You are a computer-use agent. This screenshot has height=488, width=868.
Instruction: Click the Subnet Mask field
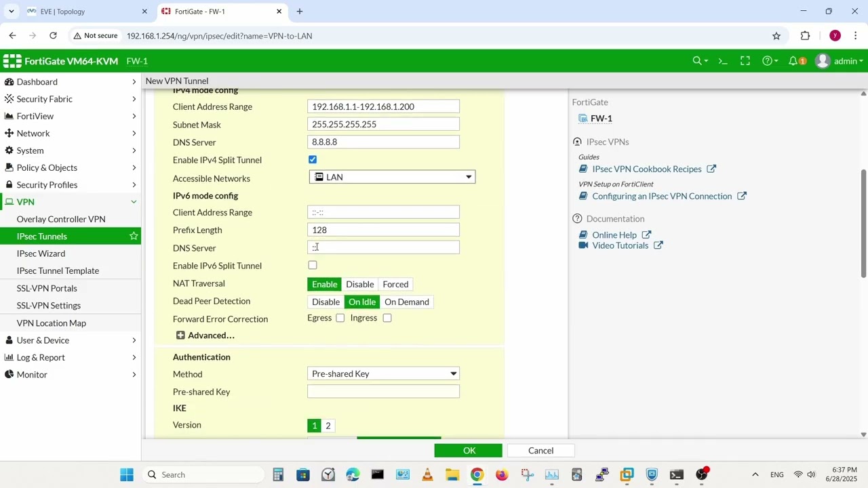(383, 124)
